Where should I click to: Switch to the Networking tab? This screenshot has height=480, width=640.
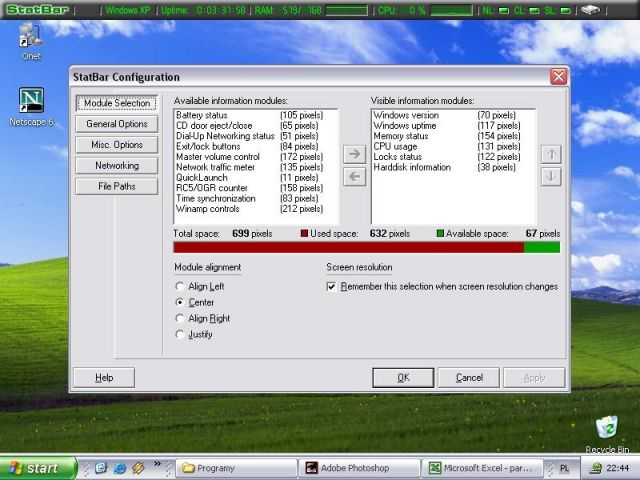coord(117,165)
